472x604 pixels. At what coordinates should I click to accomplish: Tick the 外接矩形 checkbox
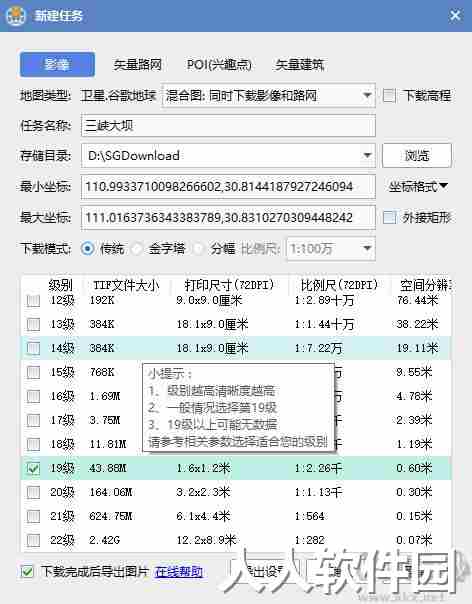pyautogui.click(x=389, y=217)
